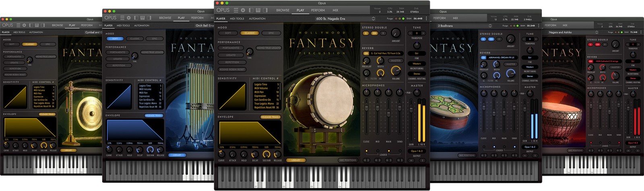
Task: Adjust the envelope Release knob in center window
Action: pyautogui.click(x=278, y=154)
